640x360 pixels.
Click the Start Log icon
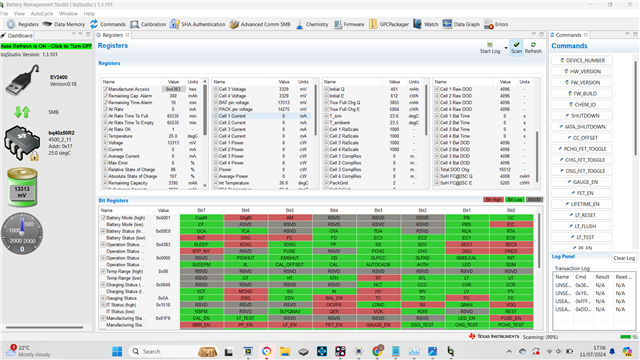[x=489, y=44]
